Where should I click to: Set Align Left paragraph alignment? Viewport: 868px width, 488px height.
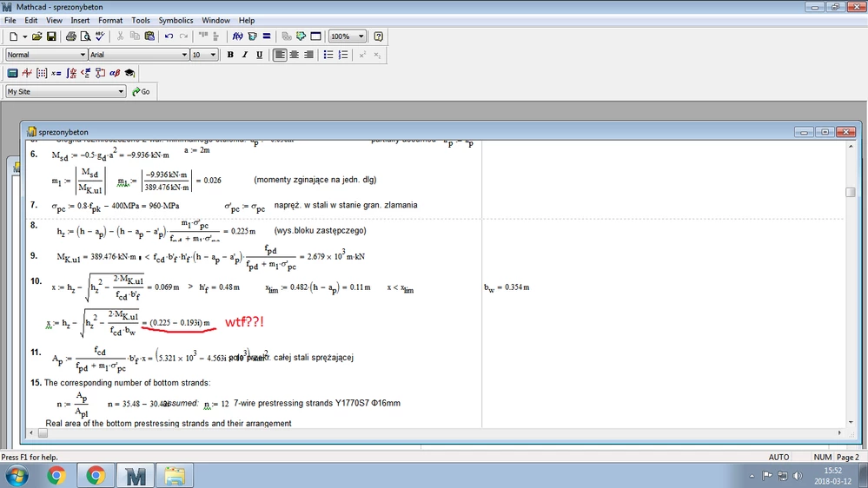click(x=280, y=55)
